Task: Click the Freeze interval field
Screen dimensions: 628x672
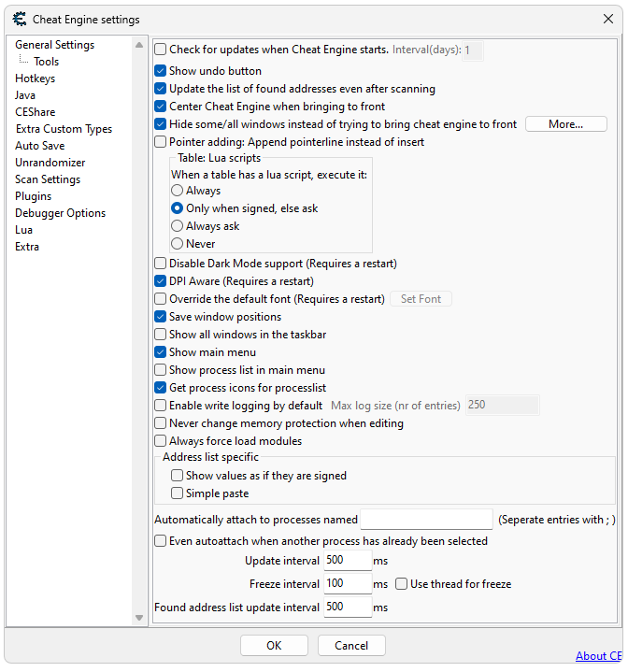Action: [348, 583]
